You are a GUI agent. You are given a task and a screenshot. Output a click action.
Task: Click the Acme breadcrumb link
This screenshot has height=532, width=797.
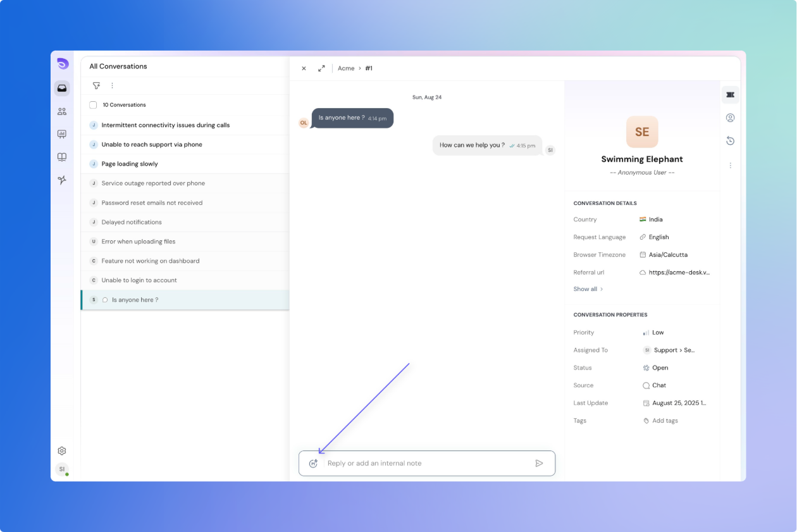click(346, 68)
